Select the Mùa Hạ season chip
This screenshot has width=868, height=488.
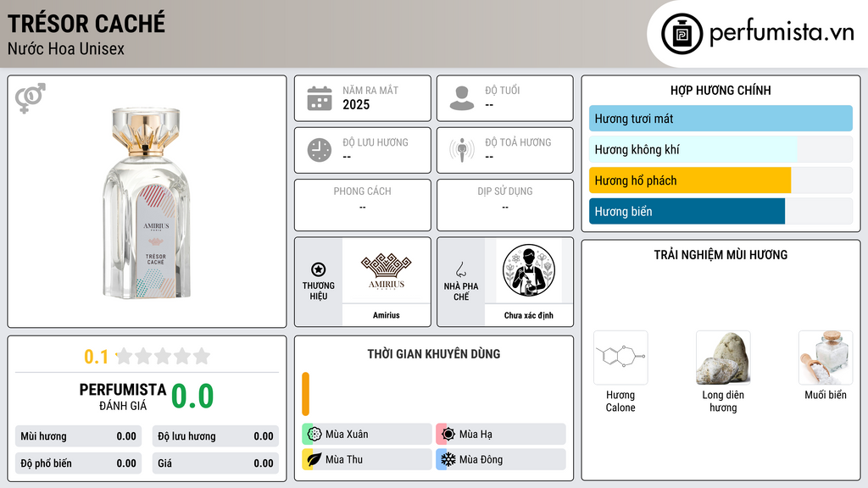[x=501, y=435]
